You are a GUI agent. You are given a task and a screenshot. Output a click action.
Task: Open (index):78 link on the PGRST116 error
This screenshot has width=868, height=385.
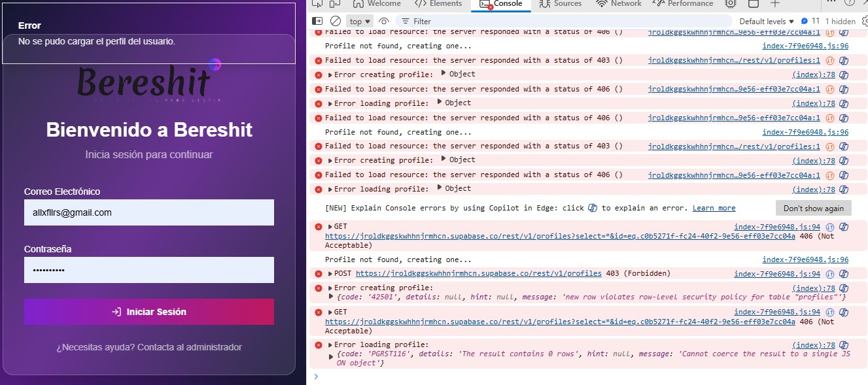(814, 345)
